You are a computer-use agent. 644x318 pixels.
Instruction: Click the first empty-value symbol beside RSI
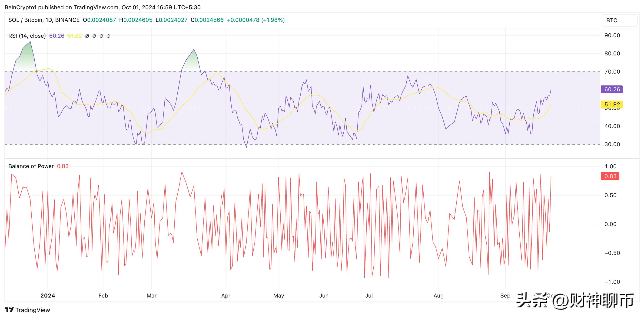(87, 36)
